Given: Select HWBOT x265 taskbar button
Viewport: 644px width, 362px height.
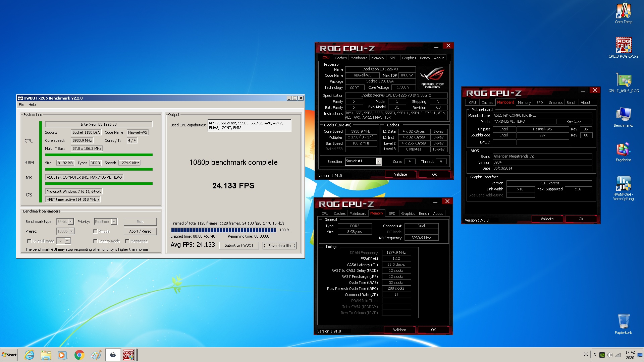Looking at the screenshot, I should tap(113, 355).
